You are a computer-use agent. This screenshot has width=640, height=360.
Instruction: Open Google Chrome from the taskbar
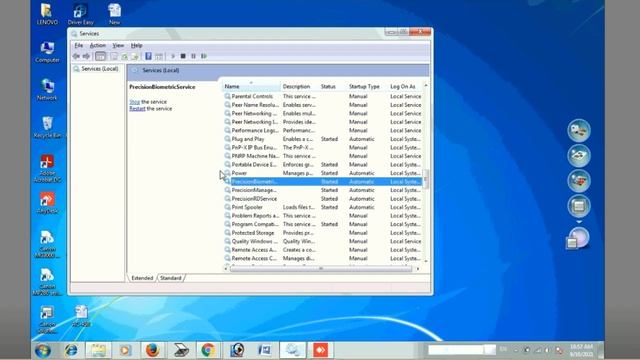click(208, 350)
